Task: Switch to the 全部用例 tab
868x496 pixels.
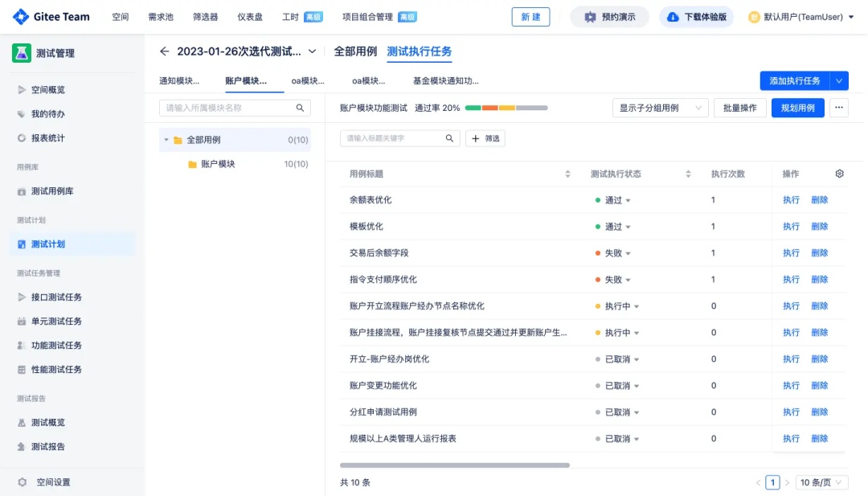Action: [x=355, y=51]
